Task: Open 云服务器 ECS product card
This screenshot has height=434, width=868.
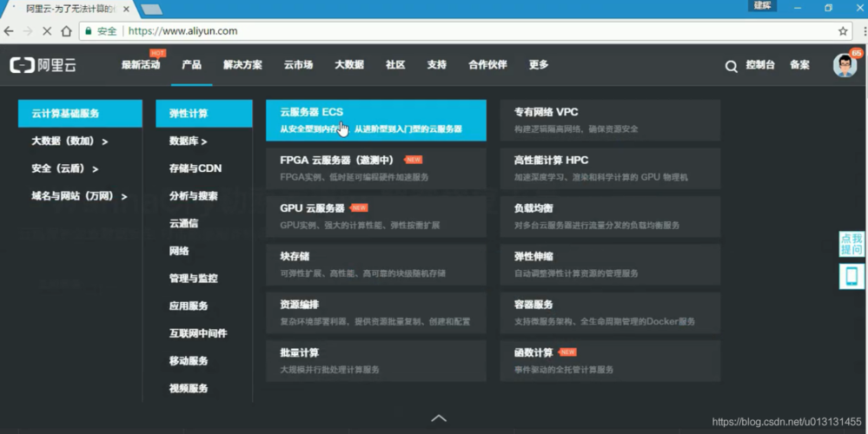Action: click(x=376, y=120)
